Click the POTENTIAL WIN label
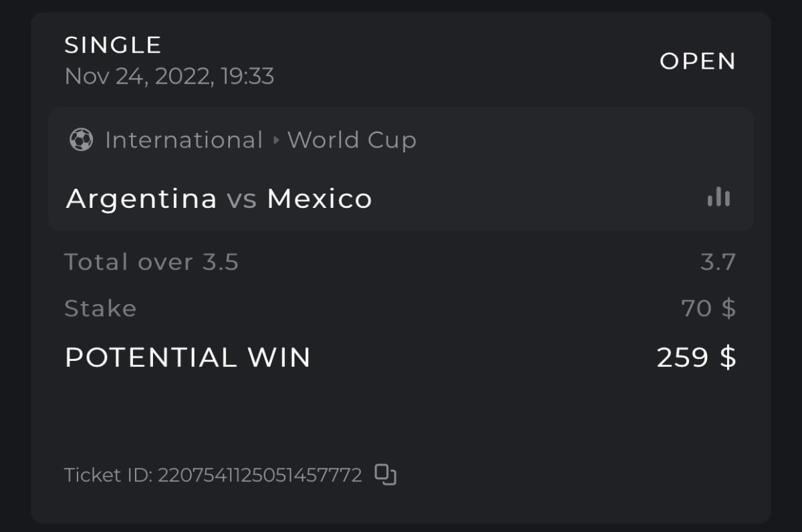Viewport: 802px width, 532px height. point(188,357)
